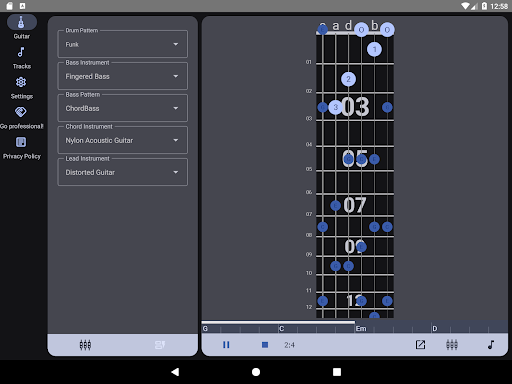Stop the playback
Viewport: 512px width, 384px height.
click(x=265, y=345)
